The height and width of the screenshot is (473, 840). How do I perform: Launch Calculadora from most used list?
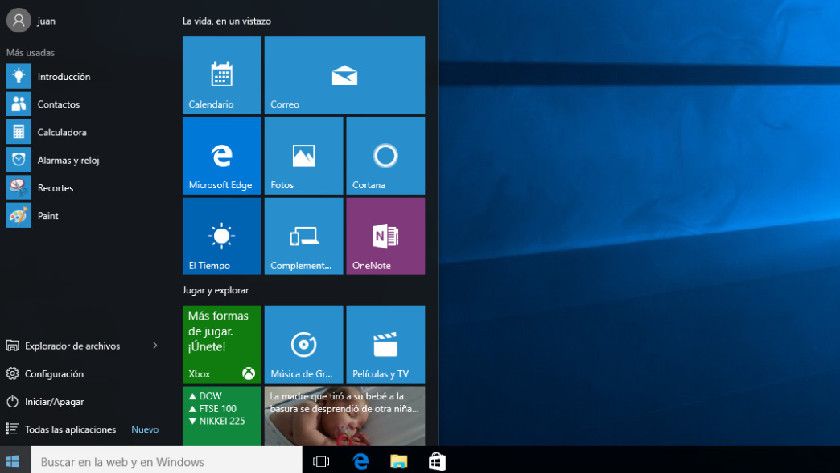tap(86, 132)
